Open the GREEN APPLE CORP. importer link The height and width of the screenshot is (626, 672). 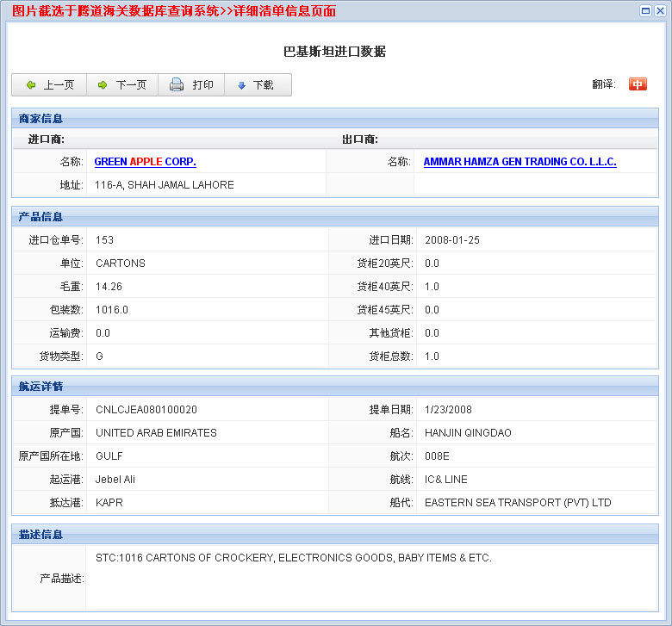tap(145, 162)
